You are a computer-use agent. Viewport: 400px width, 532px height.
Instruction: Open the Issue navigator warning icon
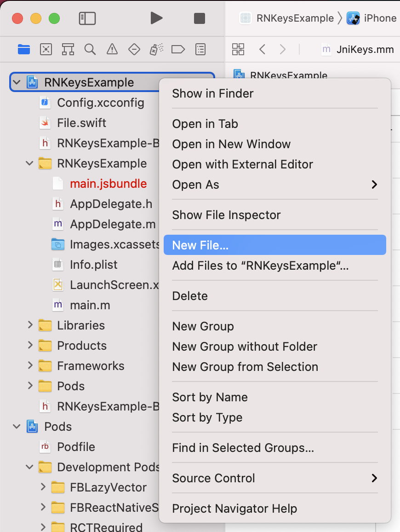[112, 50]
